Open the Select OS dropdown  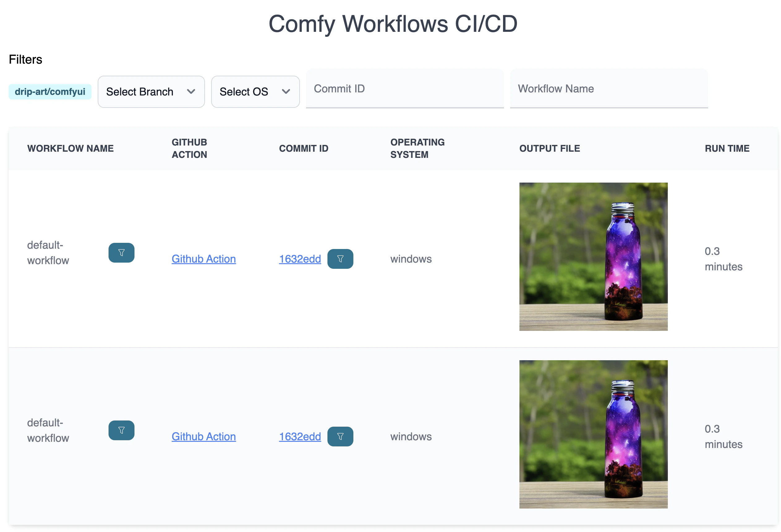[x=255, y=92]
